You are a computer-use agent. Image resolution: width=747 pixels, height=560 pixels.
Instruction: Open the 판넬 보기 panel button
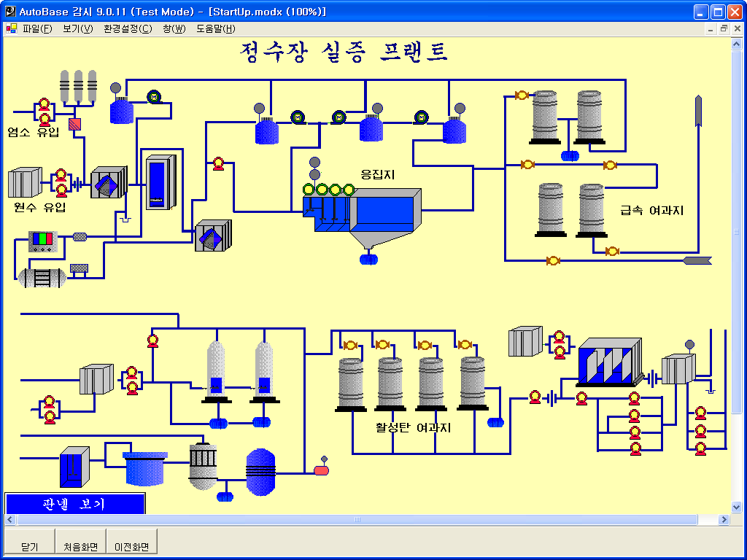pyautogui.click(x=74, y=503)
